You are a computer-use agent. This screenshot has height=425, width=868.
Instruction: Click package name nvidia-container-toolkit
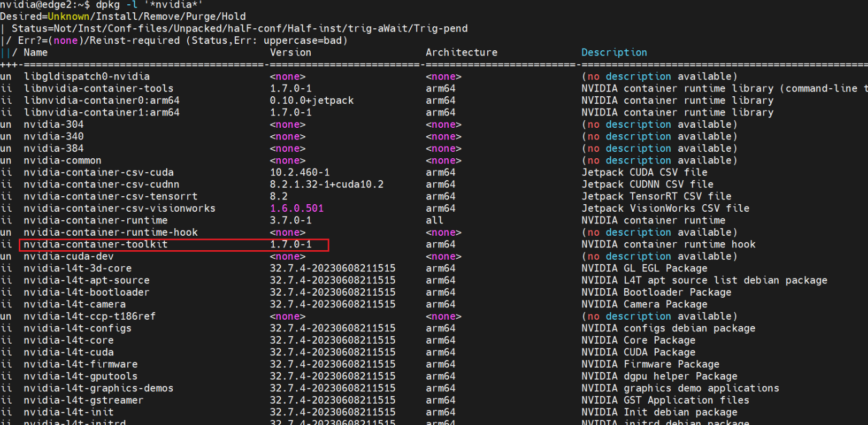click(96, 244)
